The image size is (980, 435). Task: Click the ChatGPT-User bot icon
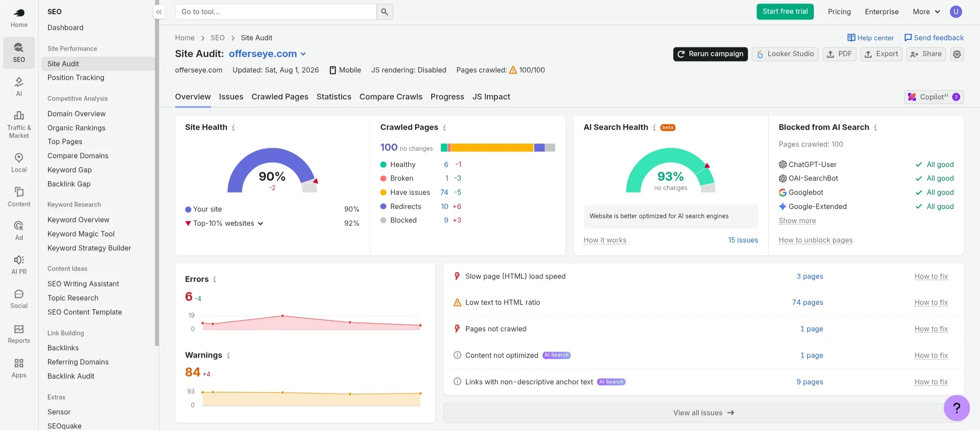pyautogui.click(x=783, y=164)
